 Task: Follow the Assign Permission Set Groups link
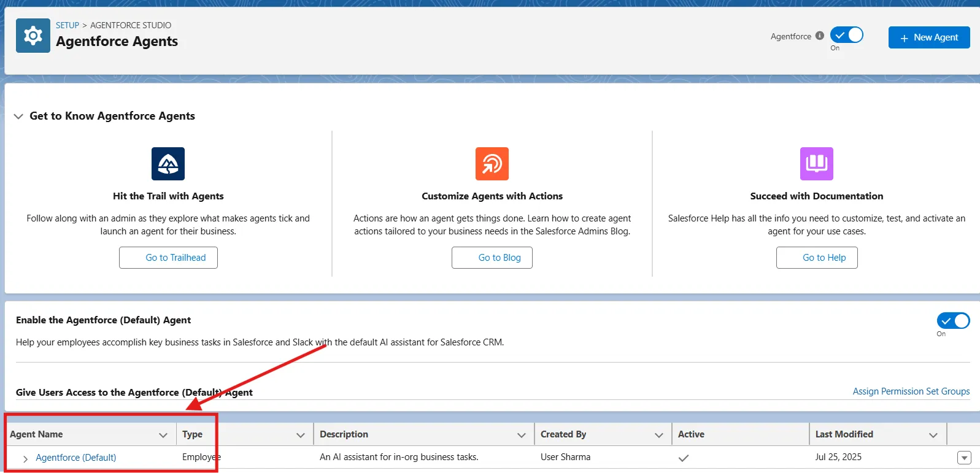[x=911, y=391]
